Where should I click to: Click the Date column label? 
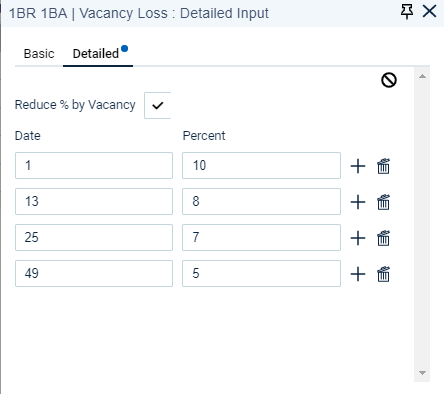28,136
